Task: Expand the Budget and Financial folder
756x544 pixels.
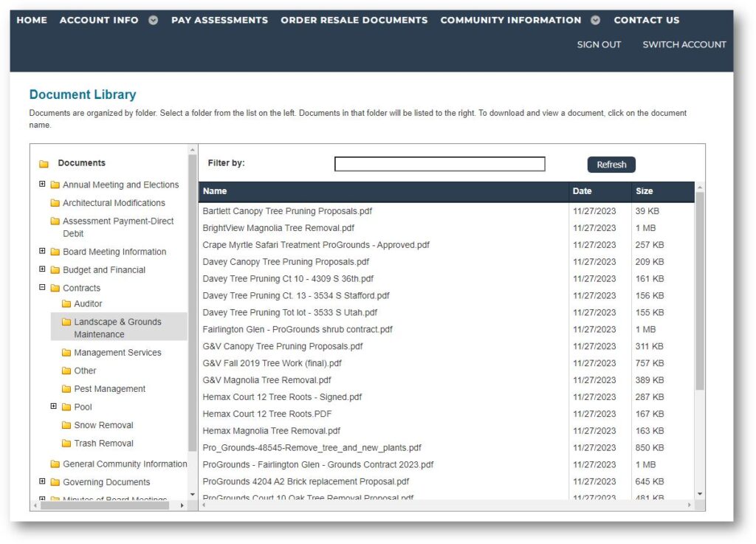Action: (x=42, y=269)
